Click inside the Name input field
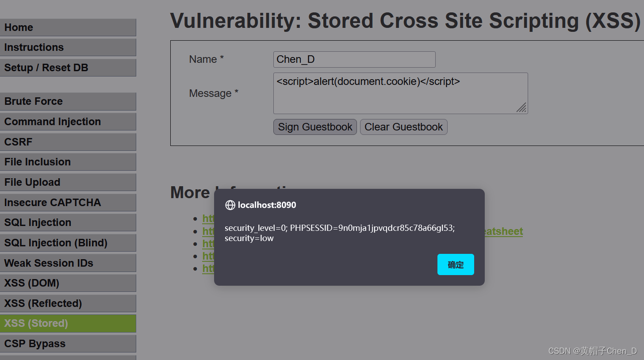Viewport: 644px width, 360px height. 354,59
